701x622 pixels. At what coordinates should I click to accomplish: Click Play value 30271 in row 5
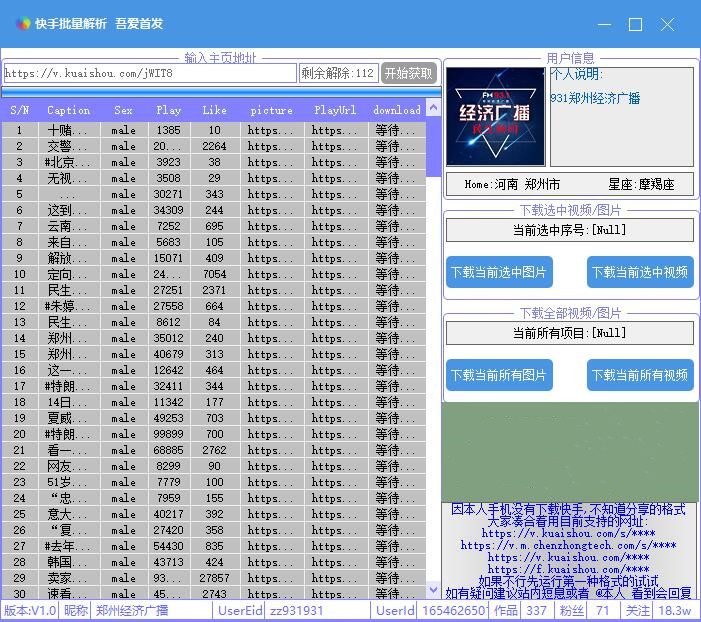[169, 194]
